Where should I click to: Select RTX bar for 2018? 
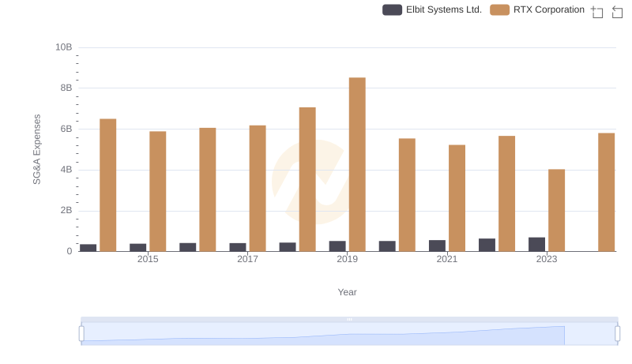click(307, 179)
